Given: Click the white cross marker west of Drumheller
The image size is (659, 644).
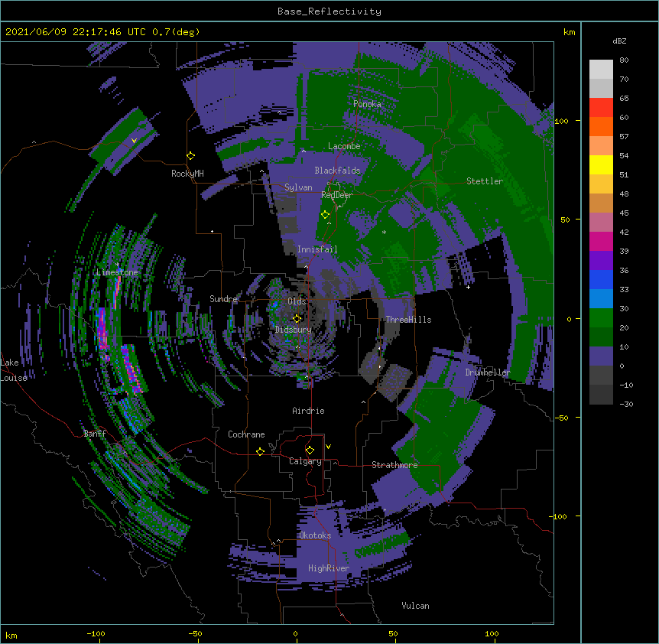Looking at the screenshot, I should tap(468, 287).
